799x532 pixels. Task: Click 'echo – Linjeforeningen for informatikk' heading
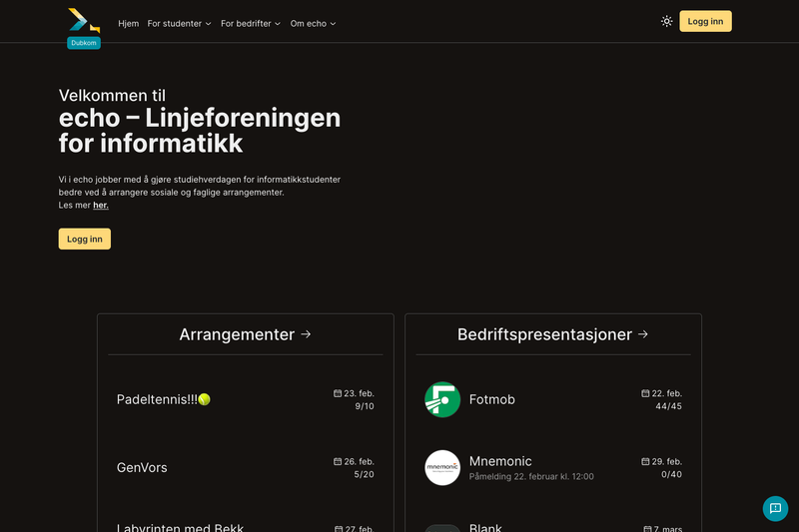click(200, 131)
